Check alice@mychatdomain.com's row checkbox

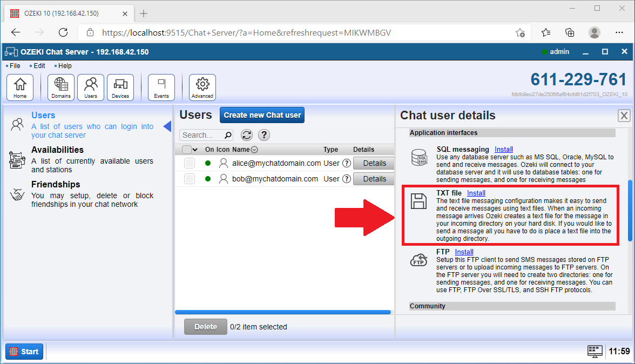click(x=190, y=163)
